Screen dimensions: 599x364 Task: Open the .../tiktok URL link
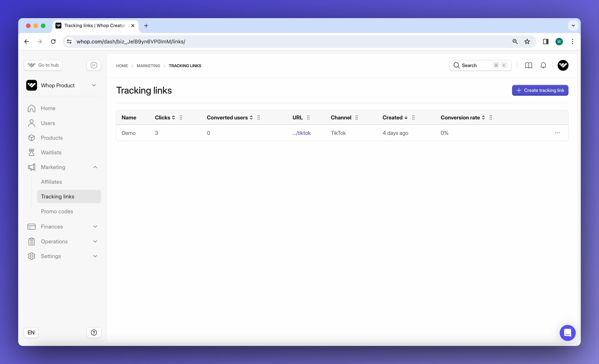click(302, 133)
